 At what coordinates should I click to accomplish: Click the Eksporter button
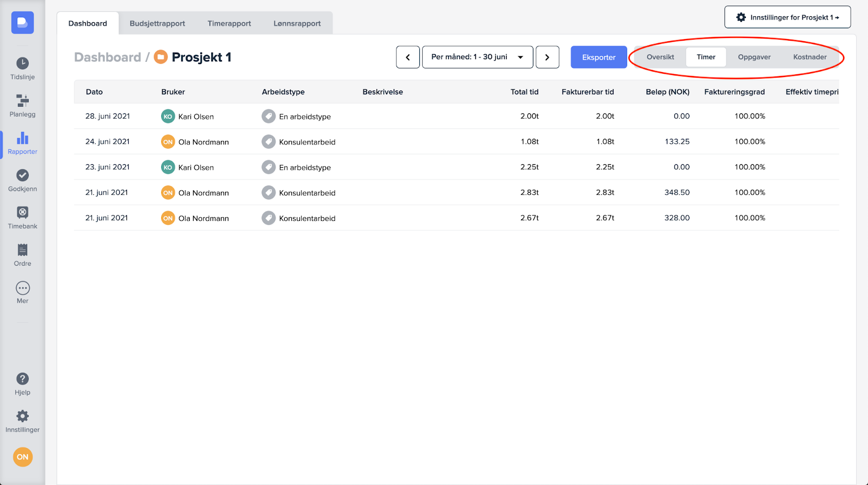(x=598, y=57)
